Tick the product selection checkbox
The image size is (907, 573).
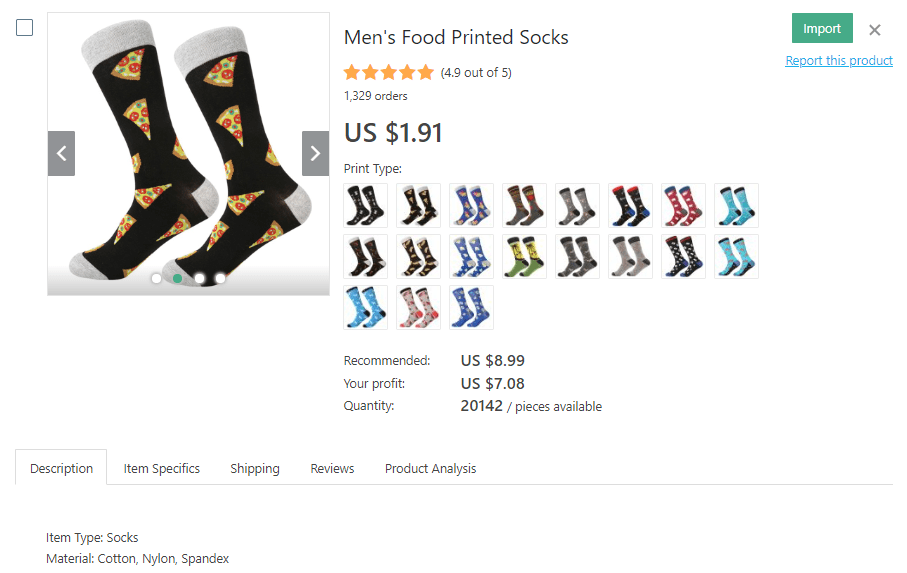(x=25, y=28)
